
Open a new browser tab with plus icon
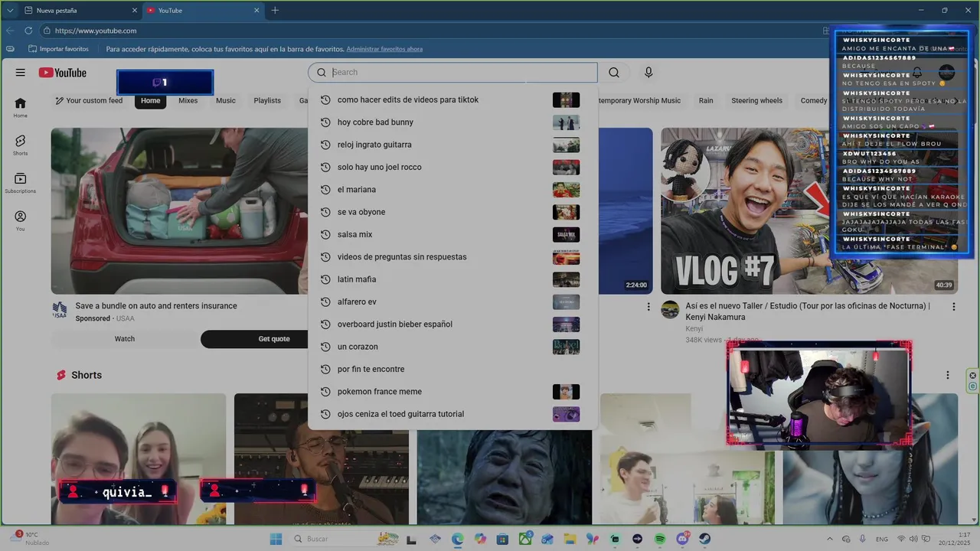(275, 11)
